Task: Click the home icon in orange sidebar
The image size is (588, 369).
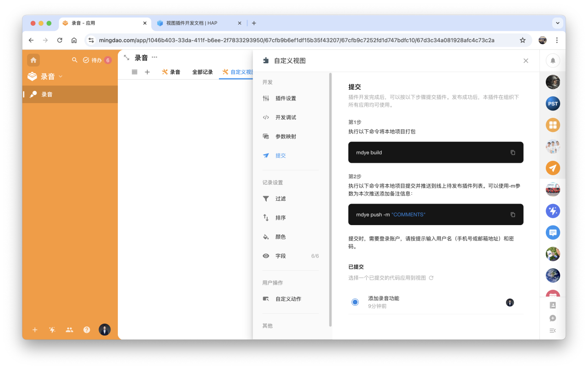Action: [33, 60]
